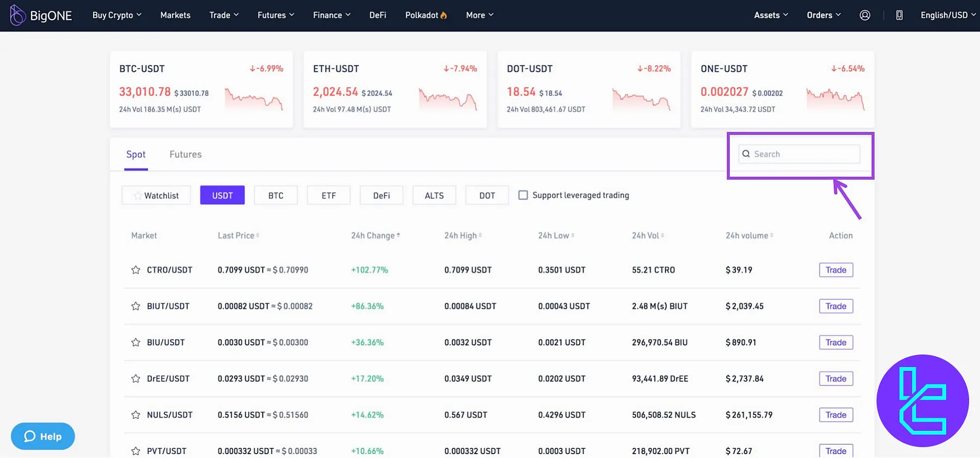Sort by 24h volume column

pos(750,236)
